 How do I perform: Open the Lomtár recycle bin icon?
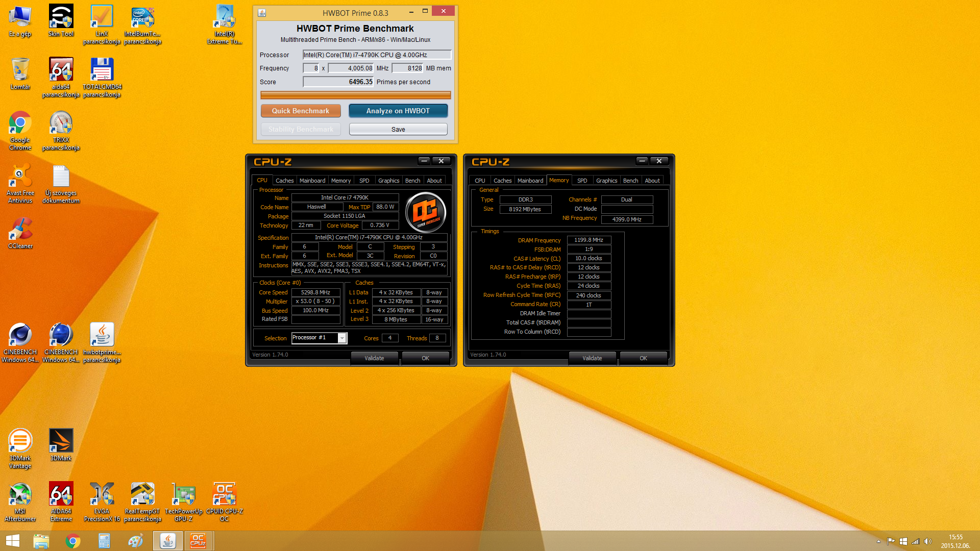tap(20, 74)
